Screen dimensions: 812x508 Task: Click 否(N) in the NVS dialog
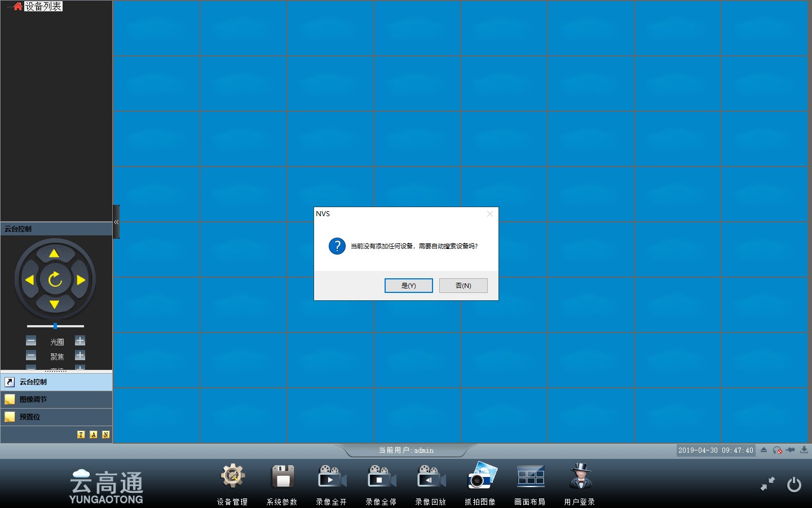pos(464,286)
